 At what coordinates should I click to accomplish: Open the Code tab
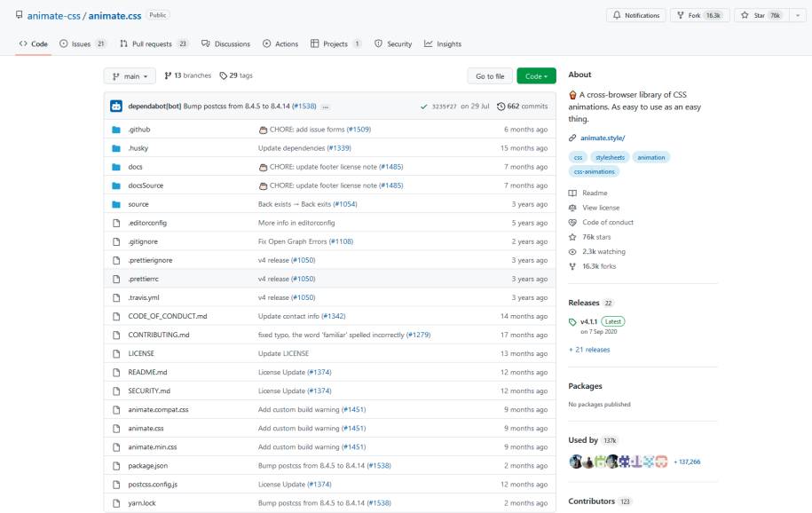33,44
